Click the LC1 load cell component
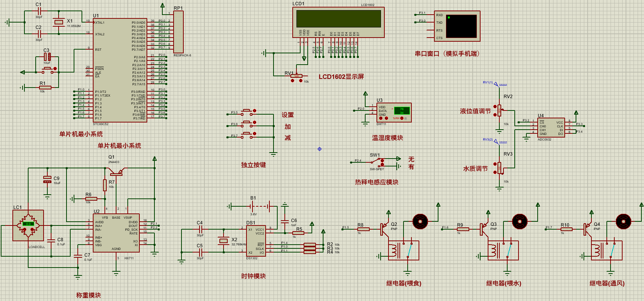The width and height of the screenshot is (644, 301). 28,225
